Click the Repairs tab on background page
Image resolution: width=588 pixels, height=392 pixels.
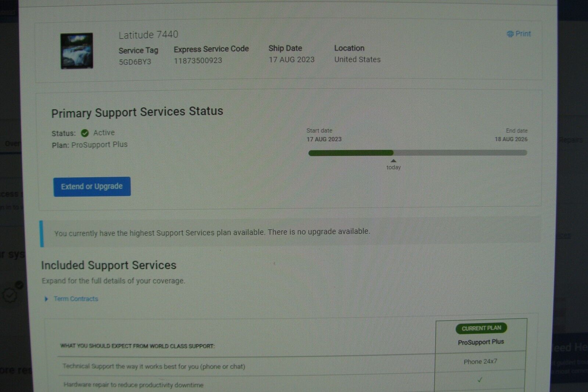click(571, 140)
